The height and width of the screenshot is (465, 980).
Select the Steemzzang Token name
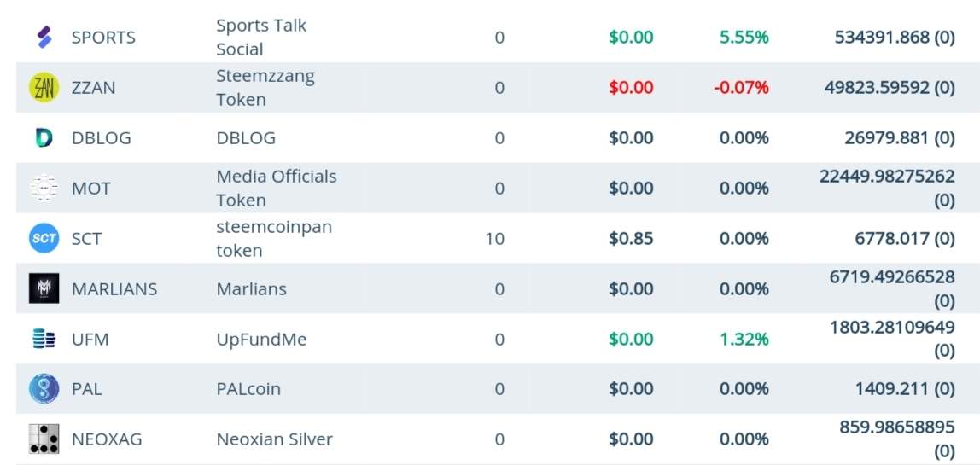point(265,88)
